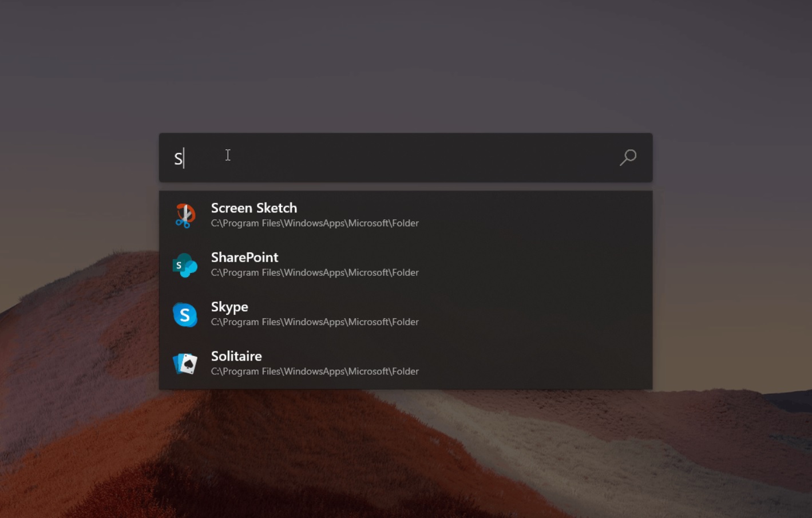Click the SharePoint app icon
This screenshot has height=518, width=812.
pyautogui.click(x=185, y=265)
